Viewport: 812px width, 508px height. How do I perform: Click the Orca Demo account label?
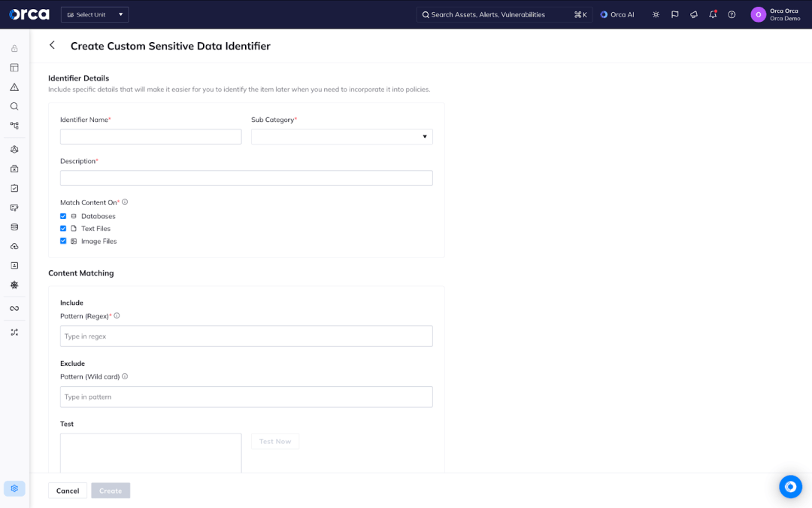pos(784,19)
